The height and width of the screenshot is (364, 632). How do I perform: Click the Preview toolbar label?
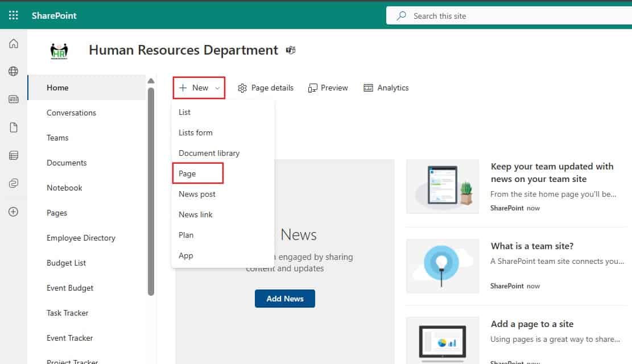(x=334, y=88)
